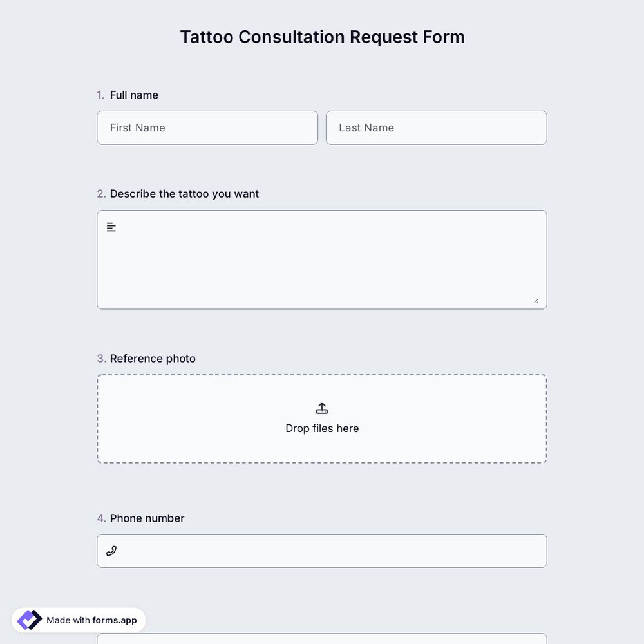Click the forms.app diamond logo icon
644x644 pixels.
(28, 620)
